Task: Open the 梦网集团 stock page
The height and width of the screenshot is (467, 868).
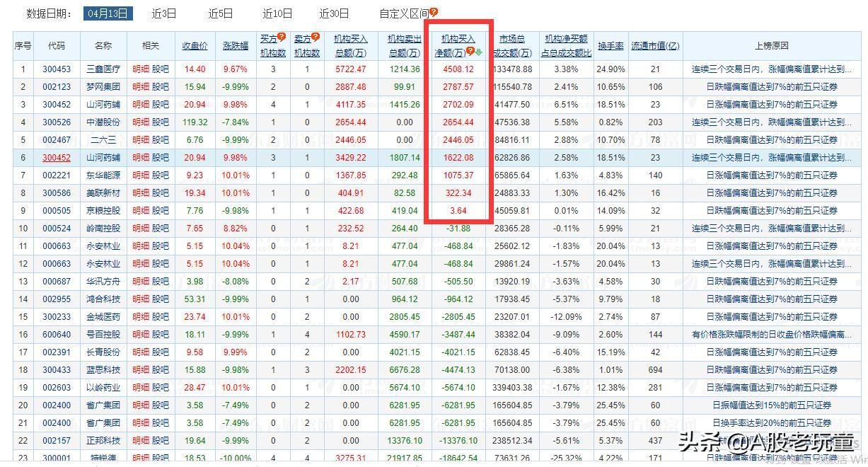Action: (x=103, y=87)
